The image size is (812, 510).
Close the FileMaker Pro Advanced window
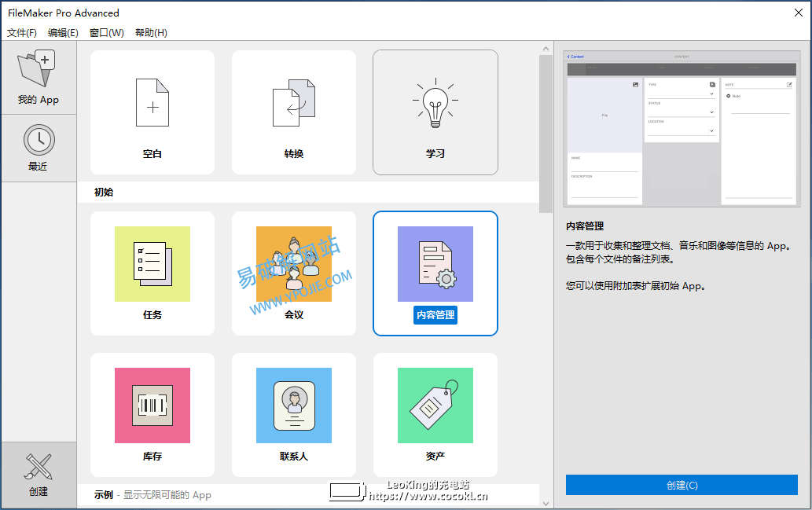(798, 13)
